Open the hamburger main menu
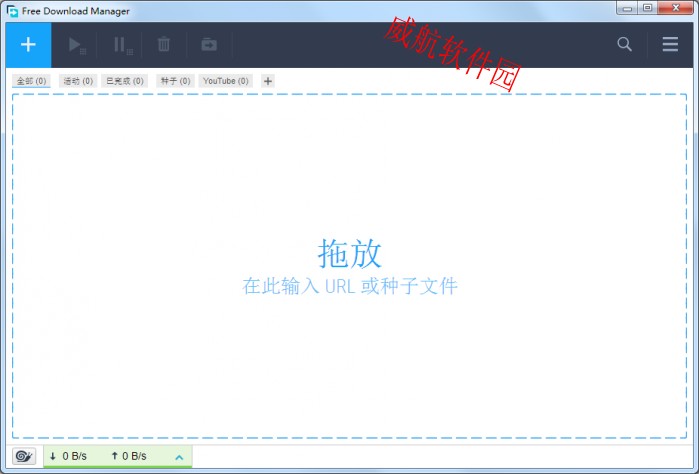This screenshot has height=474, width=699. [x=670, y=44]
